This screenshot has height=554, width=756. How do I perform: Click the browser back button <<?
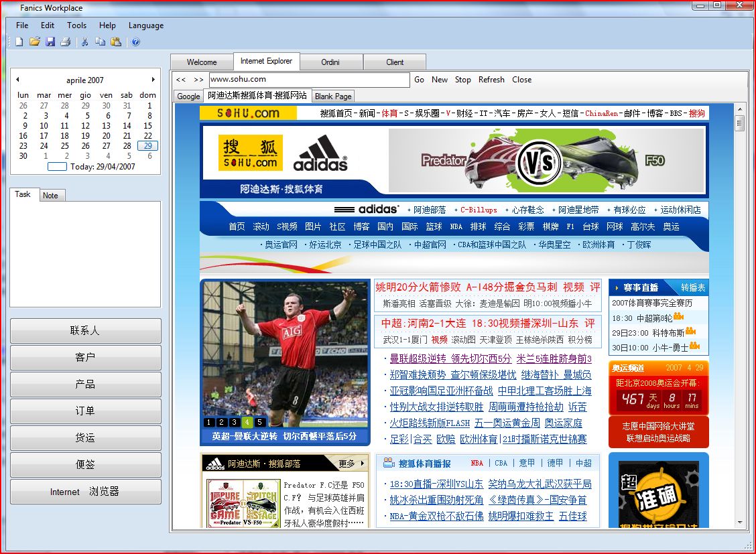(181, 80)
